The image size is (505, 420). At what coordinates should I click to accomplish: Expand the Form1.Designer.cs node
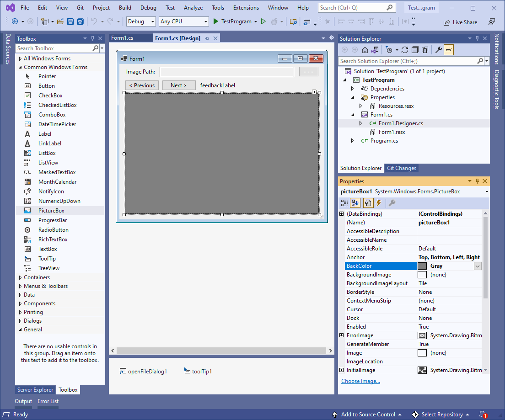pos(361,123)
